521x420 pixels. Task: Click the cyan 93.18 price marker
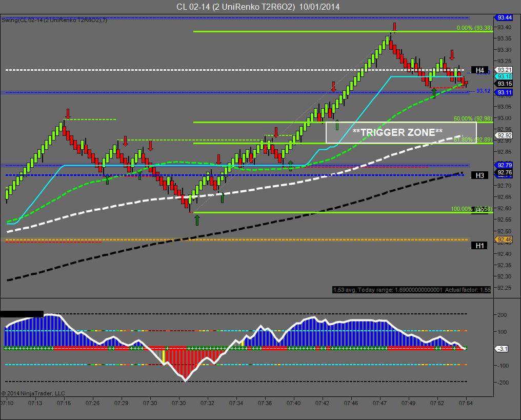[504, 77]
